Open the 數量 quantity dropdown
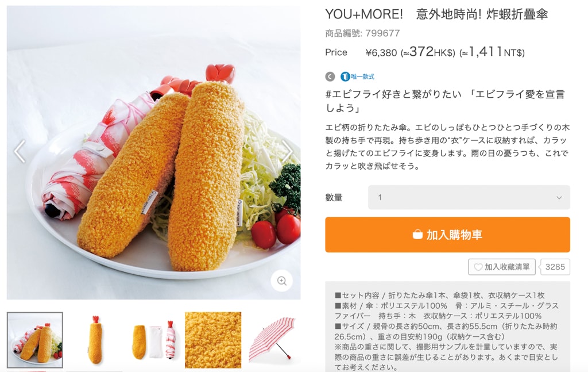The height and width of the screenshot is (372, 588). (469, 197)
